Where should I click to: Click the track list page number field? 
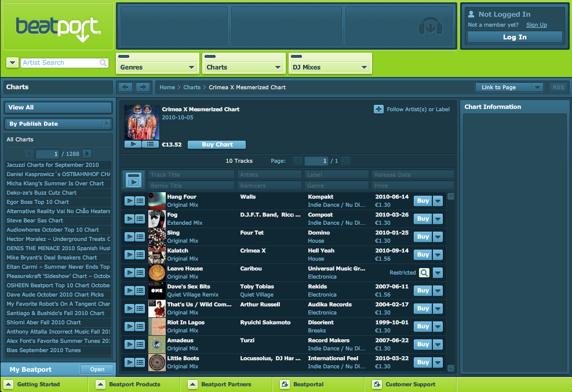coord(316,160)
